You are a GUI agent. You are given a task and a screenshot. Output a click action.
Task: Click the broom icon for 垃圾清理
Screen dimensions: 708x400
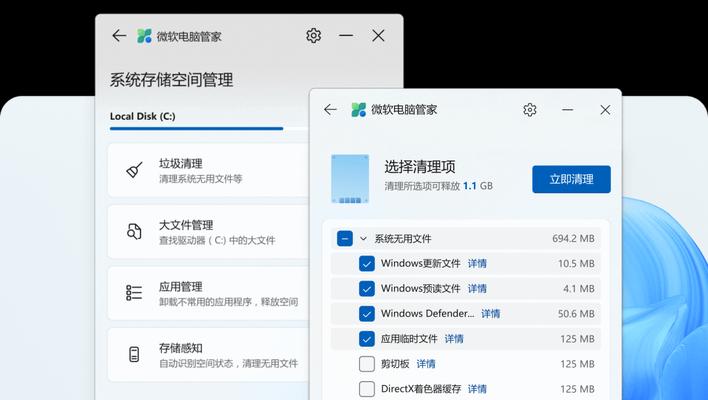pyautogui.click(x=134, y=170)
